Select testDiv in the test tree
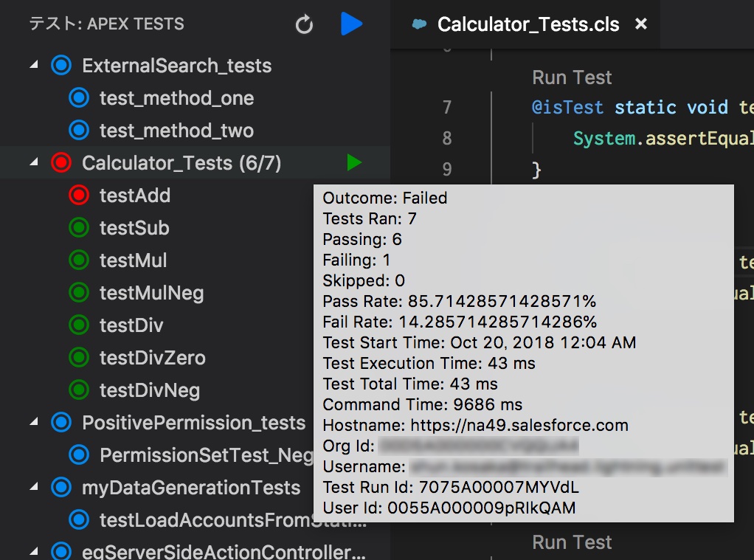The image size is (754, 560). pos(132,325)
